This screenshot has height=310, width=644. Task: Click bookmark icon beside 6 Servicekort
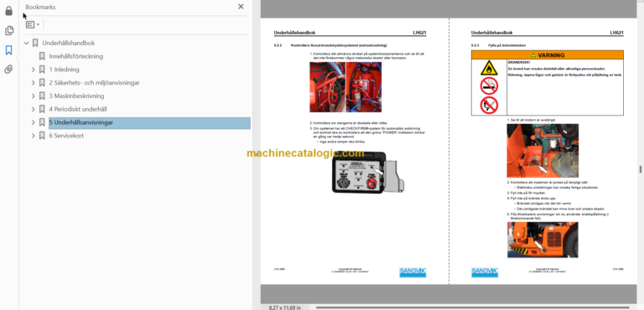[x=42, y=136]
